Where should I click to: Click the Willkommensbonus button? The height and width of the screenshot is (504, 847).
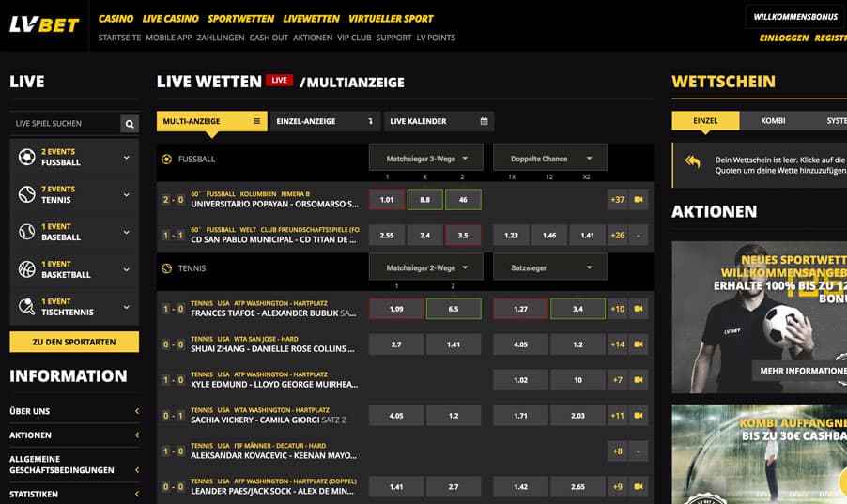[795, 17]
